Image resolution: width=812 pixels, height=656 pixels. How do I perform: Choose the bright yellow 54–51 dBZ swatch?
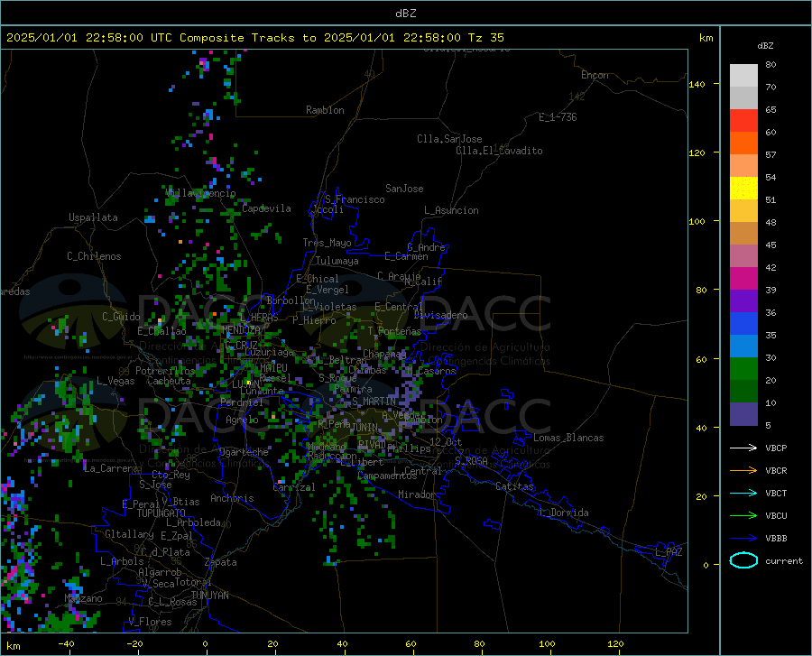743,189
